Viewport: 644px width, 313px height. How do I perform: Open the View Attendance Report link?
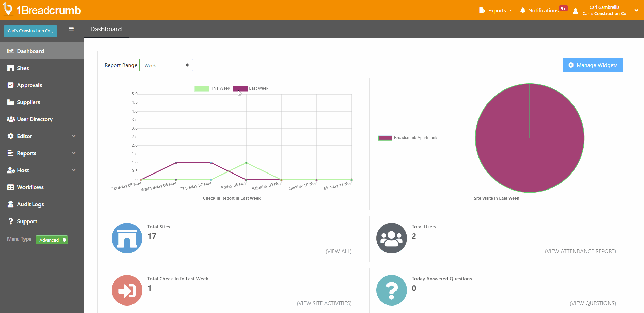580,251
